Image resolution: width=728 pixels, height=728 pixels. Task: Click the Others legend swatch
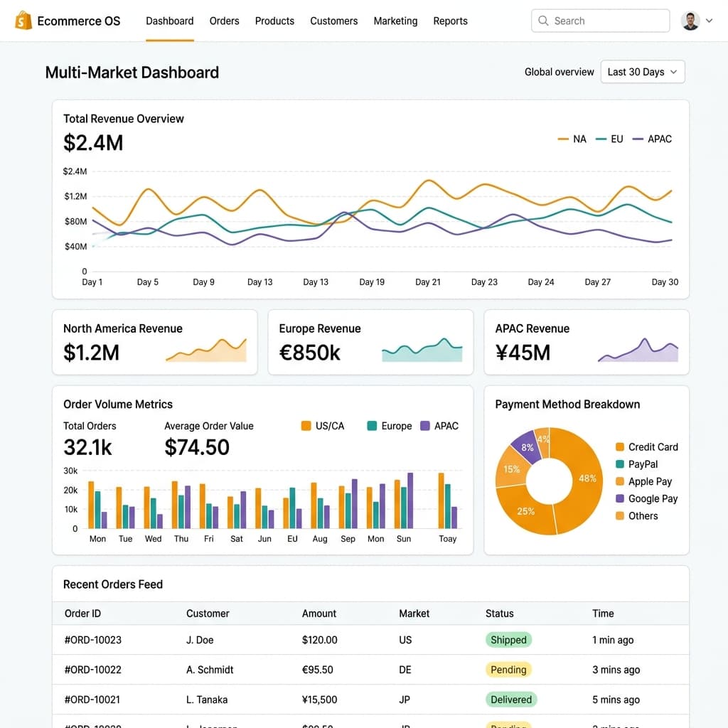tap(620, 515)
